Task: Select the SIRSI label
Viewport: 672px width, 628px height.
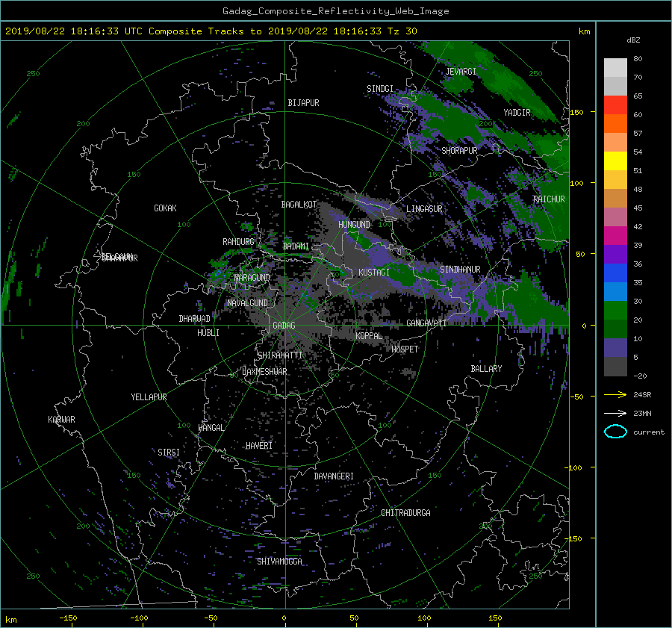Action: (169, 453)
